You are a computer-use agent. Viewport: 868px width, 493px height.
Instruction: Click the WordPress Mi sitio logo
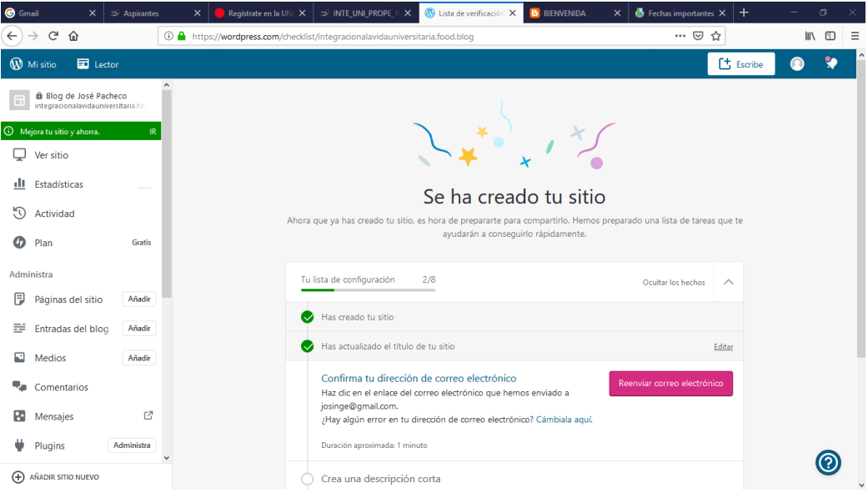(x=17, y=64)
